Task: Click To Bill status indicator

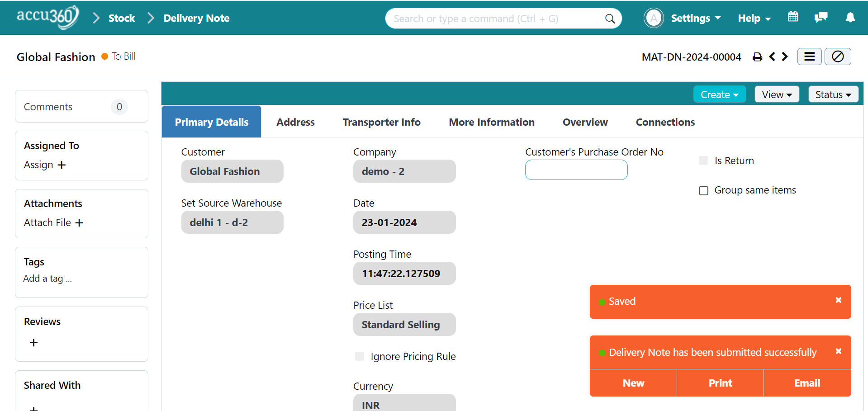Action: click(119, 57)
